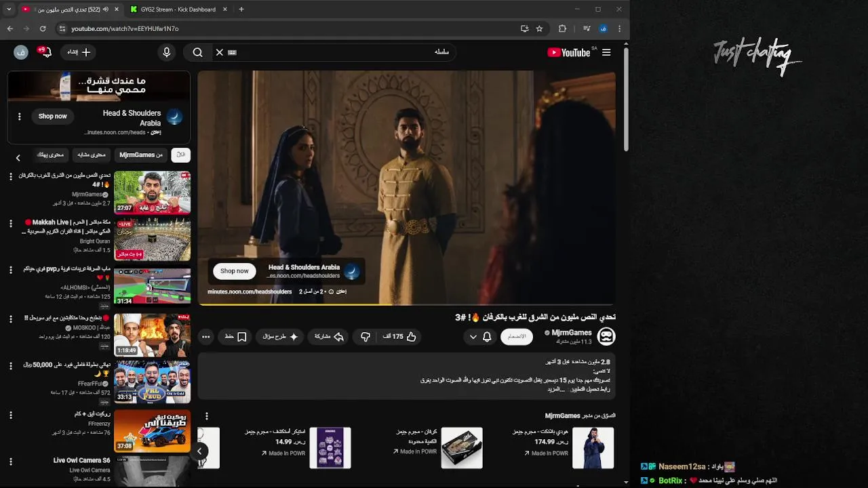Show more filter chips with chevron arrow
This screenshot has height=488, width=868.
pos(18,157)
